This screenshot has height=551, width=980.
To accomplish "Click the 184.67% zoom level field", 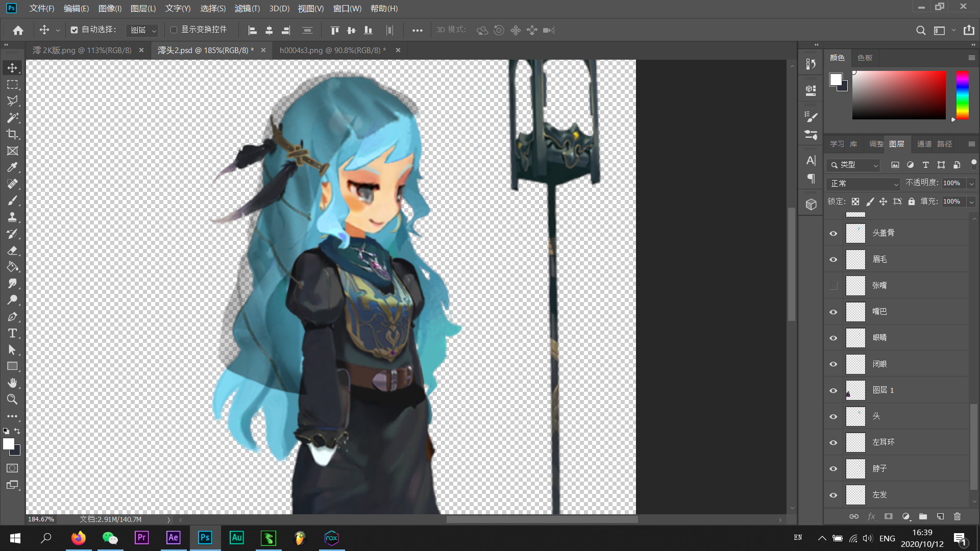I will [41, 519].
